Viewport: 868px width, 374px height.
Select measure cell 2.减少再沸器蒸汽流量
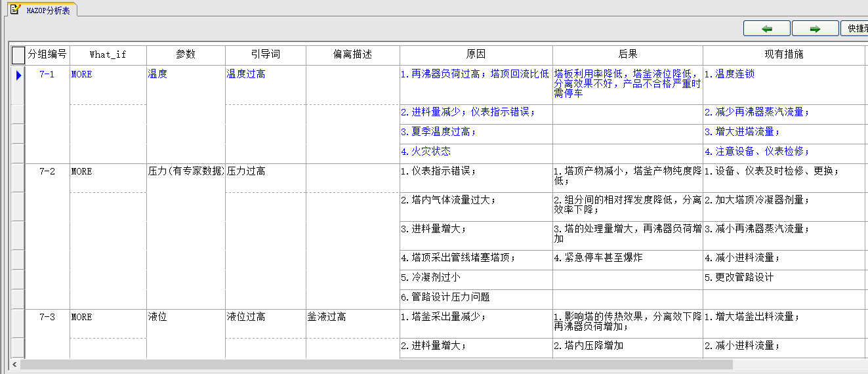[784, 114]
